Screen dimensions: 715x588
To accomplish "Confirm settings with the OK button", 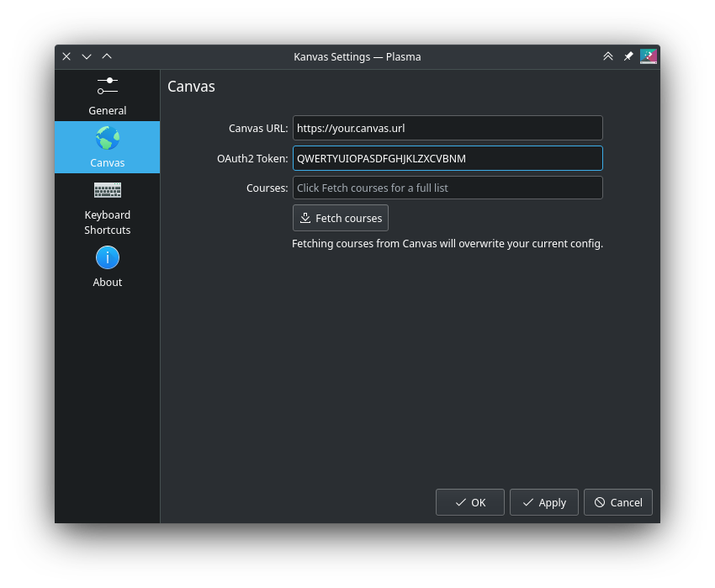I will 469,502.
